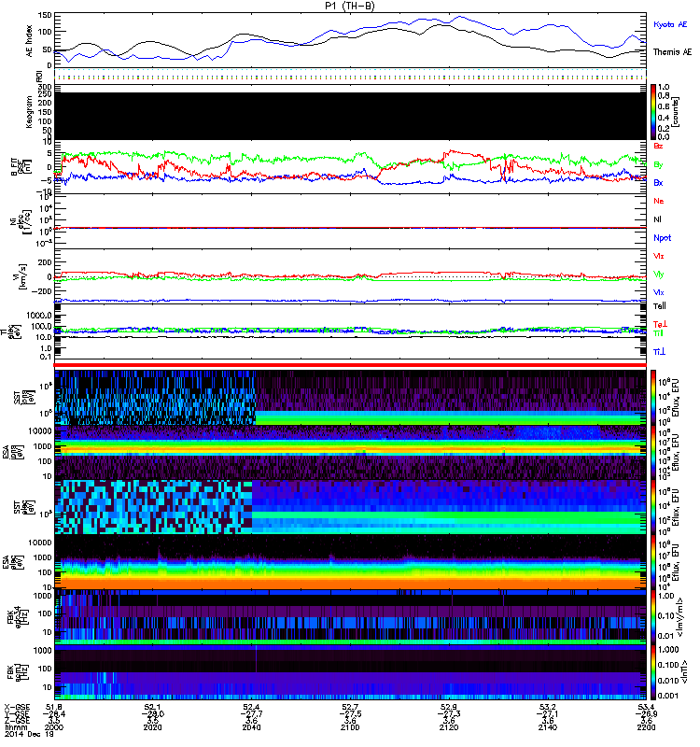Click the FBK electric field spectrogram panel
The image size is (700, 747).
pos(351,616)
